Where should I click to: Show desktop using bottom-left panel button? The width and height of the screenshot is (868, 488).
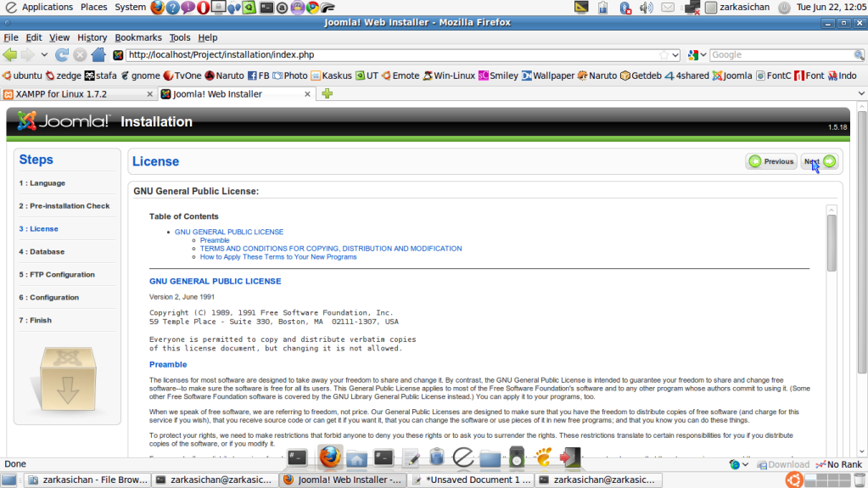tap(8, 480)
